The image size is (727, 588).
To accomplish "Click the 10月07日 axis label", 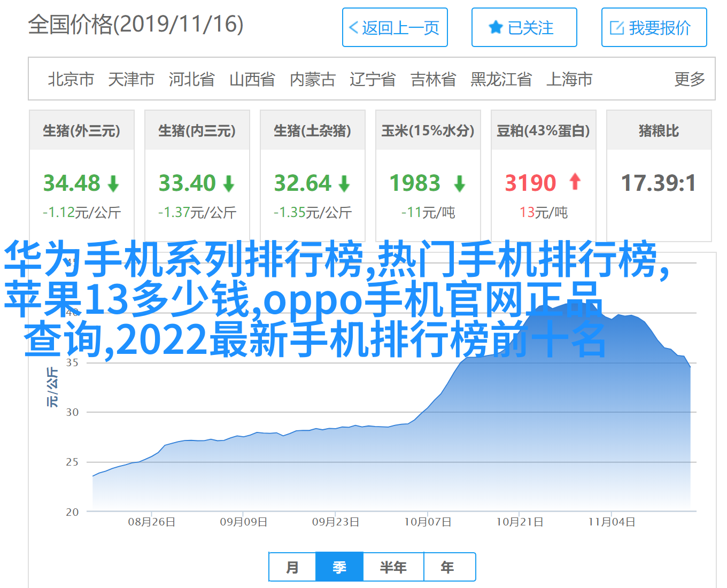I will 428,522.
